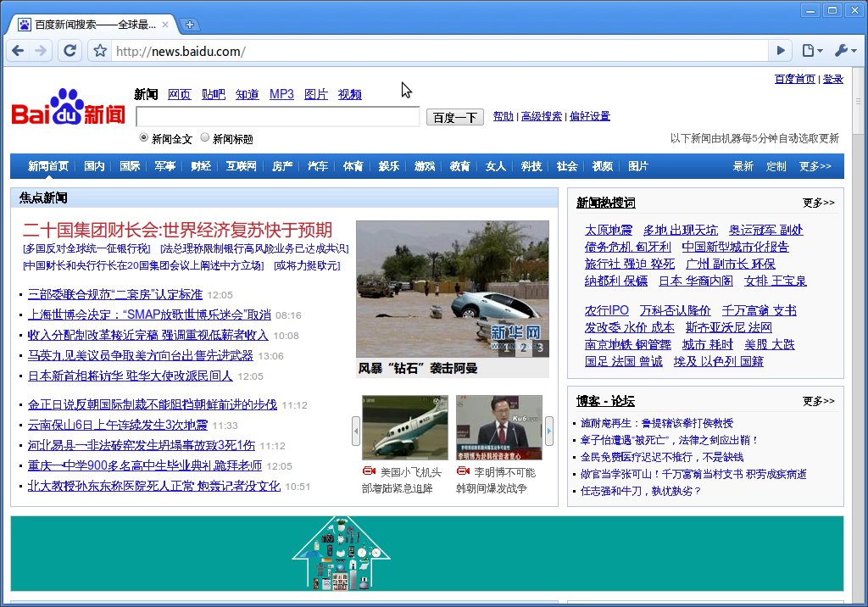The width and height of the screenshot is (868, 607).
Task: Open the 知道 search link
Action: (x=248, y=94)
